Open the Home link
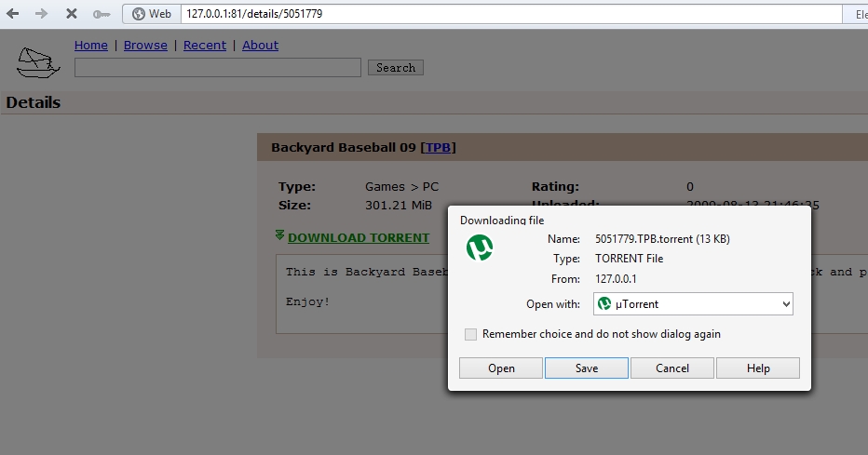The width and height of the screenshot is (868, 455). click(x=91, y=46)
